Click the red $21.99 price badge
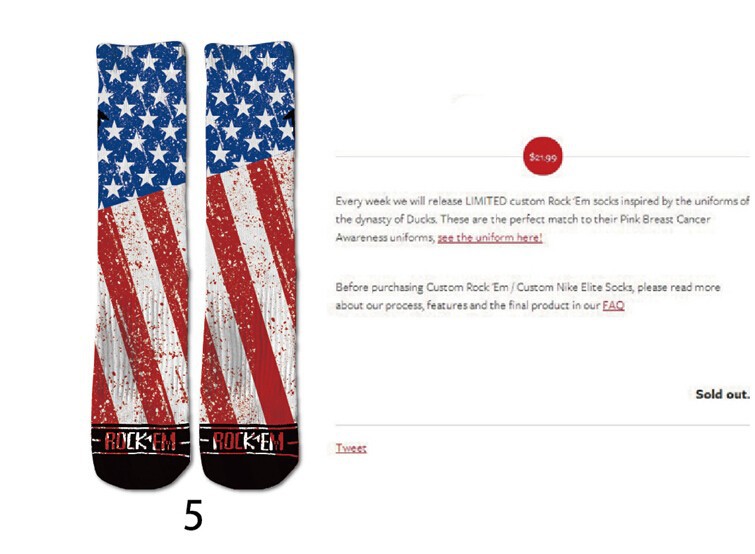755x554 pixels. (543, 156)
